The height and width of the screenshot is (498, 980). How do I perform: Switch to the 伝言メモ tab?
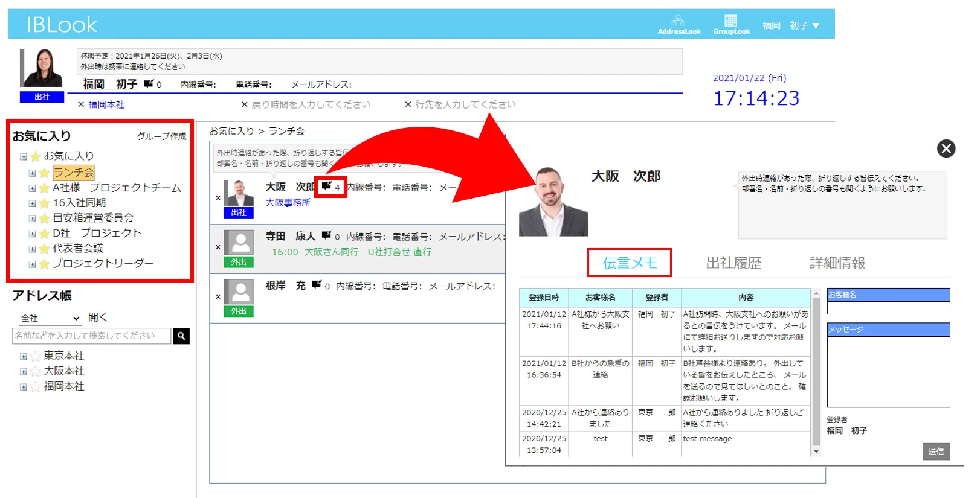630,263
